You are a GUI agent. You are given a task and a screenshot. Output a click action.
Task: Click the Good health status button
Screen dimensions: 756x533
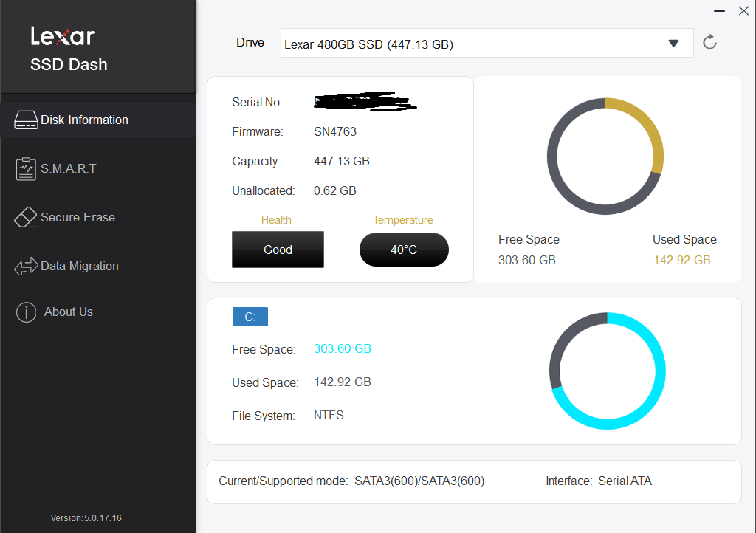click(x=278, y=250)
